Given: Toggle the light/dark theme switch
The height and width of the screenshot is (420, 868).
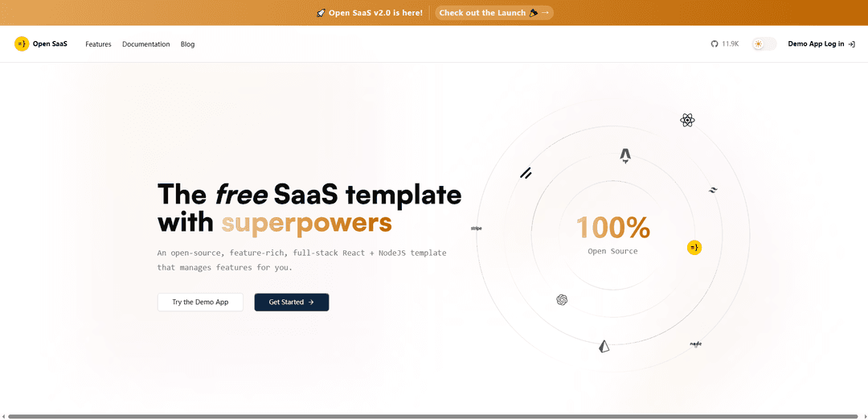Looking at the screenshot, I should pyautogui.click(x=764, y=43).
